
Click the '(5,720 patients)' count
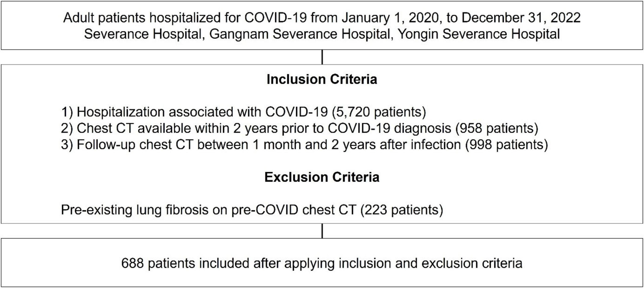pyautogui.click(x=379, y=112)
